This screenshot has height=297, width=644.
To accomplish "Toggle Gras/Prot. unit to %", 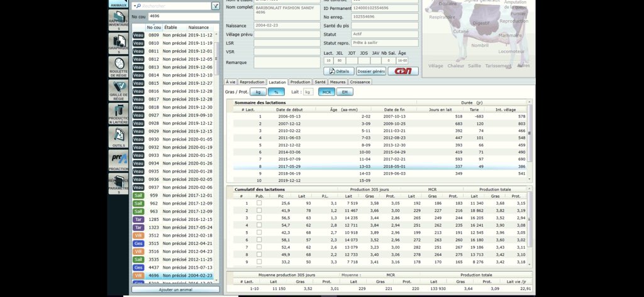I will coord(277,92).
